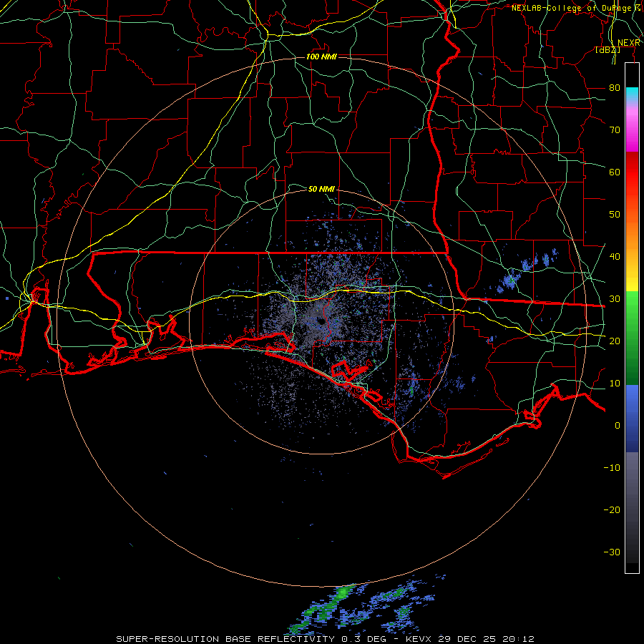
Task: Click the 0 value on the dBZ scale
Action: pyautogui.click(x=618, y=426)
